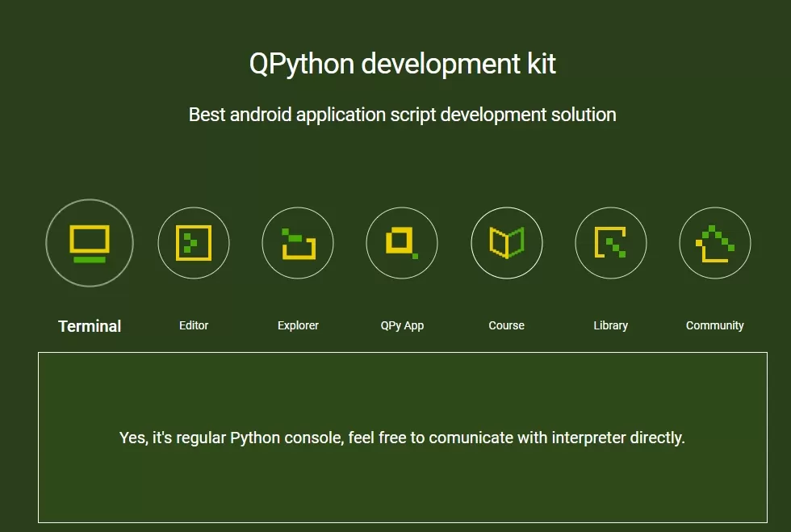
Task: Switch to the Explorer label
Action: (298, 325)
